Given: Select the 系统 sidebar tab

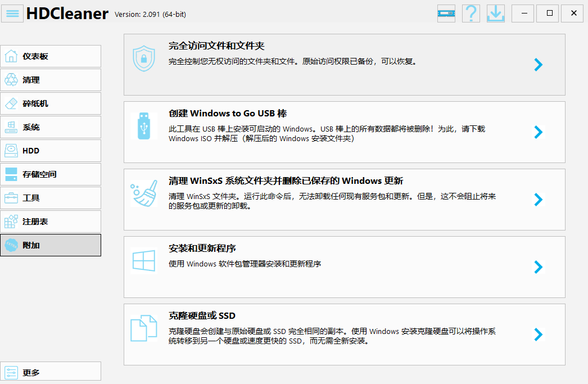Looking at the screenshot, I should coord(51,127).
